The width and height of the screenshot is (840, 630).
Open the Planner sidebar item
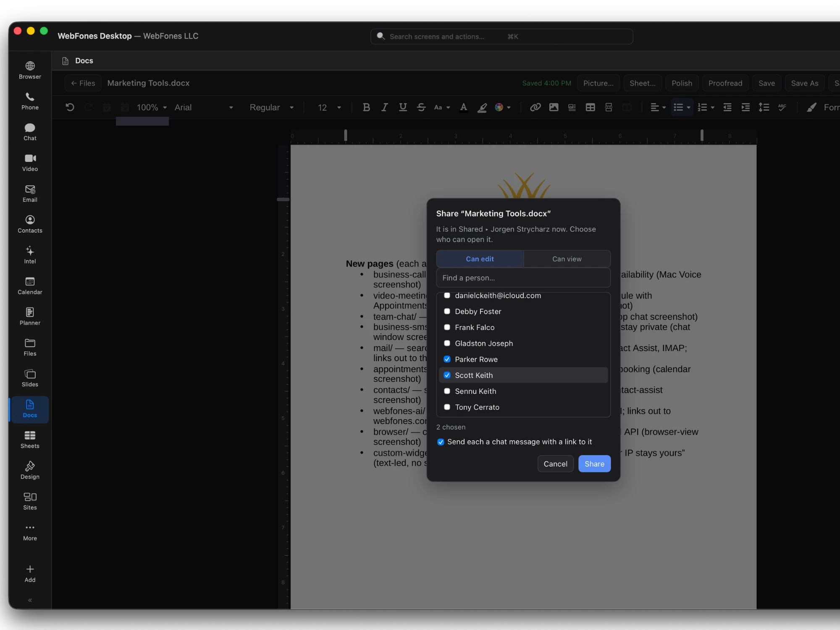click(30, 317)
